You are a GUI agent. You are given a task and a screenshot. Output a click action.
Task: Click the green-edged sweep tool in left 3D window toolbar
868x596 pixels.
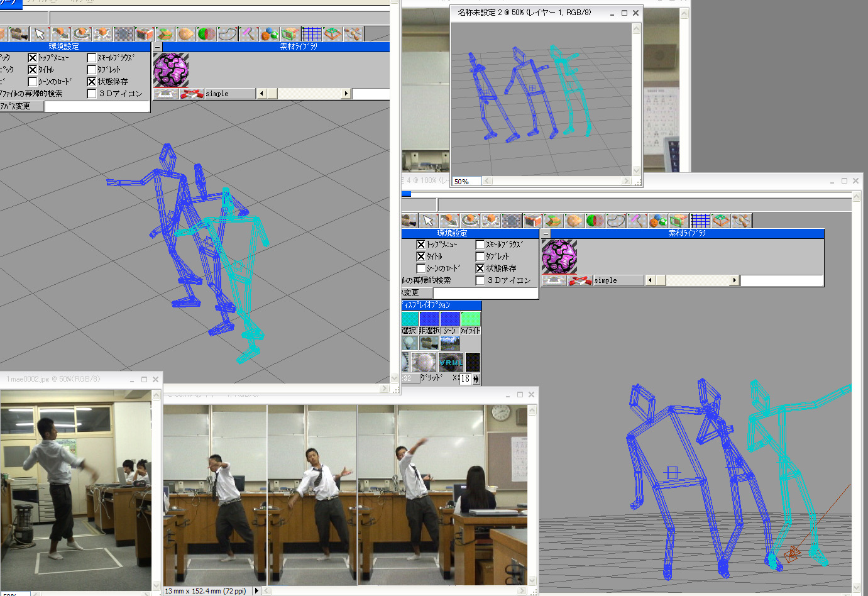[x=165, y=34]
